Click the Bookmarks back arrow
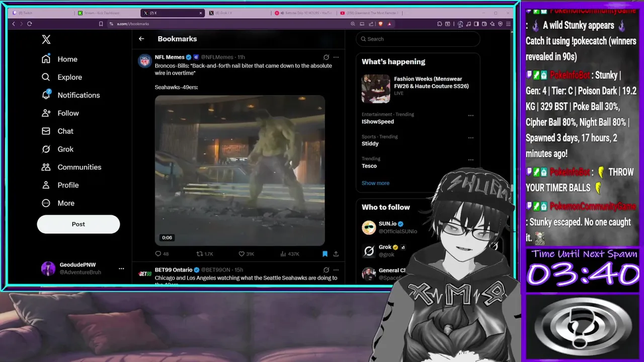The height and width of the screenshot is (362, 644). [141, 39]
